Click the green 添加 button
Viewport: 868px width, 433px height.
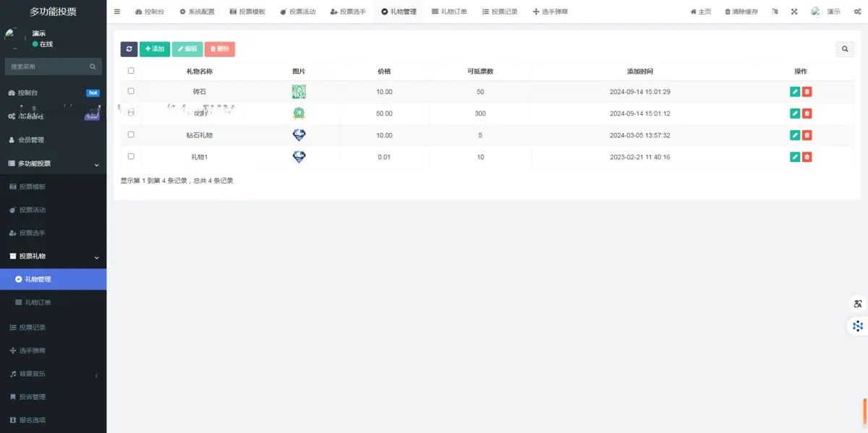point(155,49)
